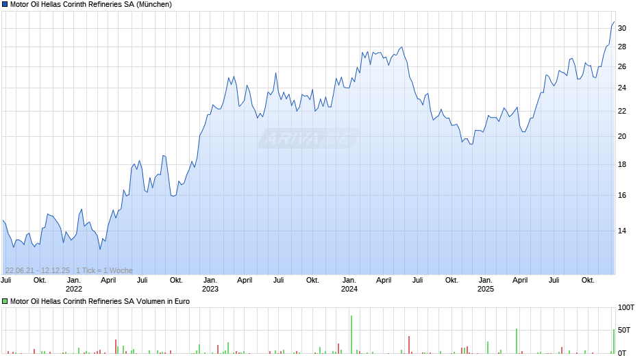Click the volume axis label 100T
Viewport: 644px width, 360px height.
coord(626,307)
